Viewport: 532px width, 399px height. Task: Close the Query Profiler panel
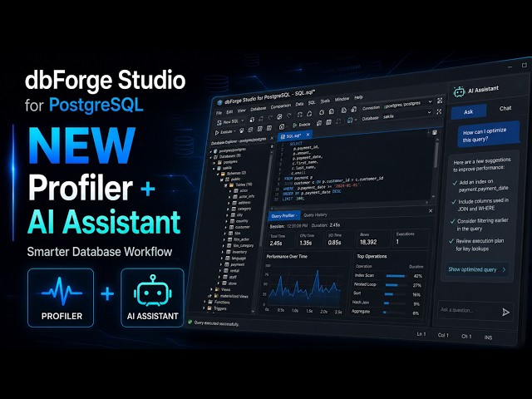431,211
